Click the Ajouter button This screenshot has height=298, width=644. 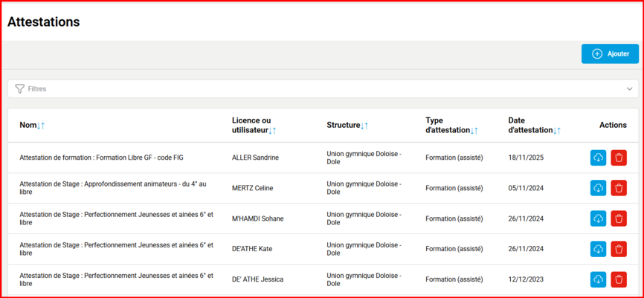pyautogui.click(x=610, y=54)
